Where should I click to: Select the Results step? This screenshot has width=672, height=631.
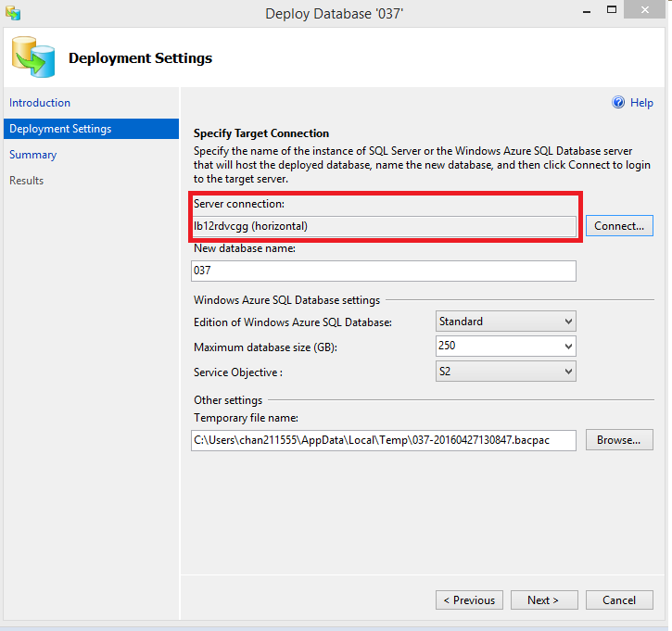tap(27, 181)
